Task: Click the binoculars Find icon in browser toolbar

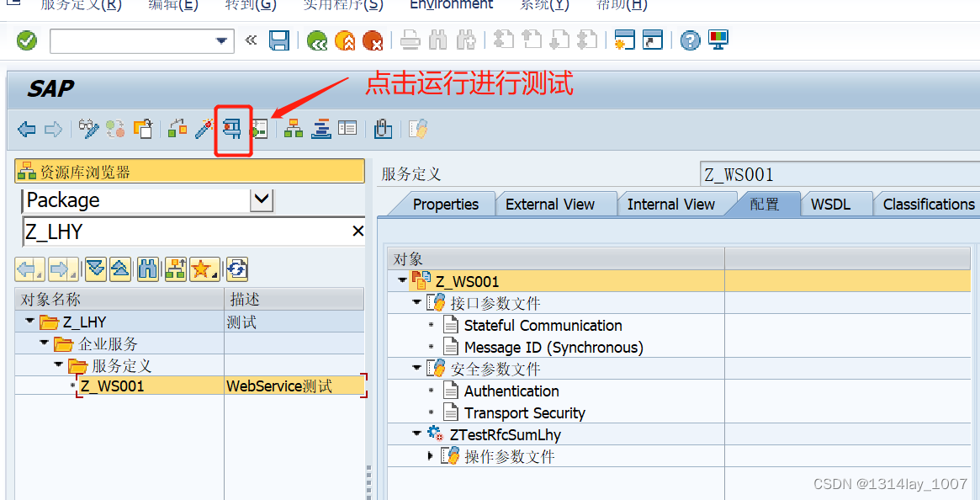Action: [148, 269]
